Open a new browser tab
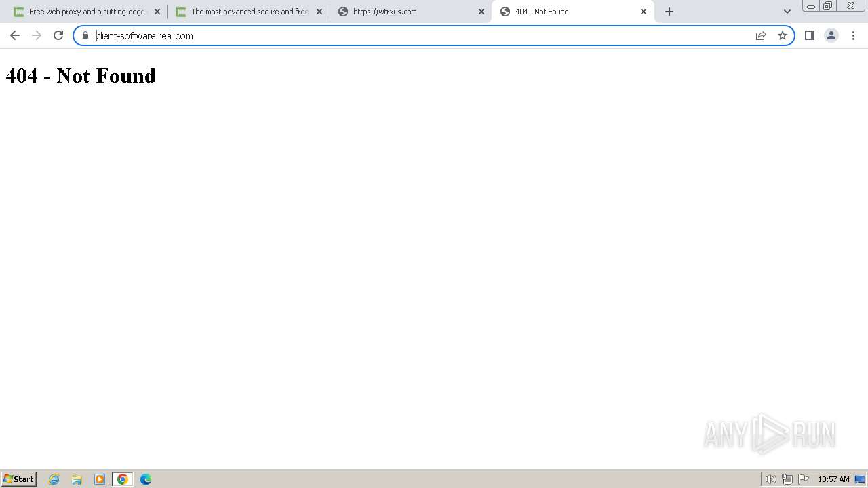 tap(669, 12)
